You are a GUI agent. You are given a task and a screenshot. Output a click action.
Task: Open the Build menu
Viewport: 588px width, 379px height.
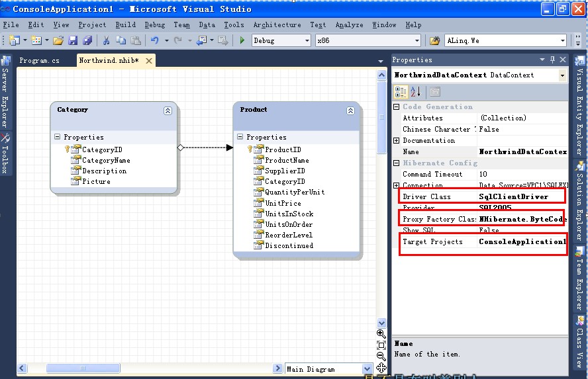[126, 24]
